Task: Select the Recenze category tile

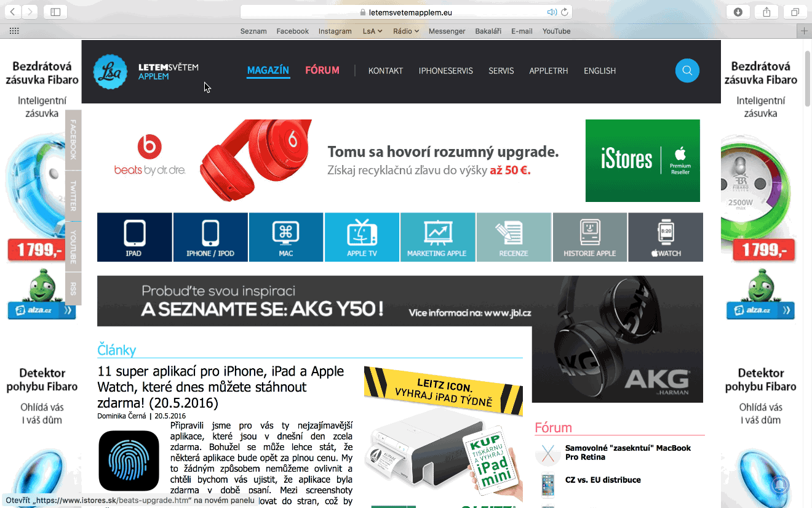Action: click(514, 237)
